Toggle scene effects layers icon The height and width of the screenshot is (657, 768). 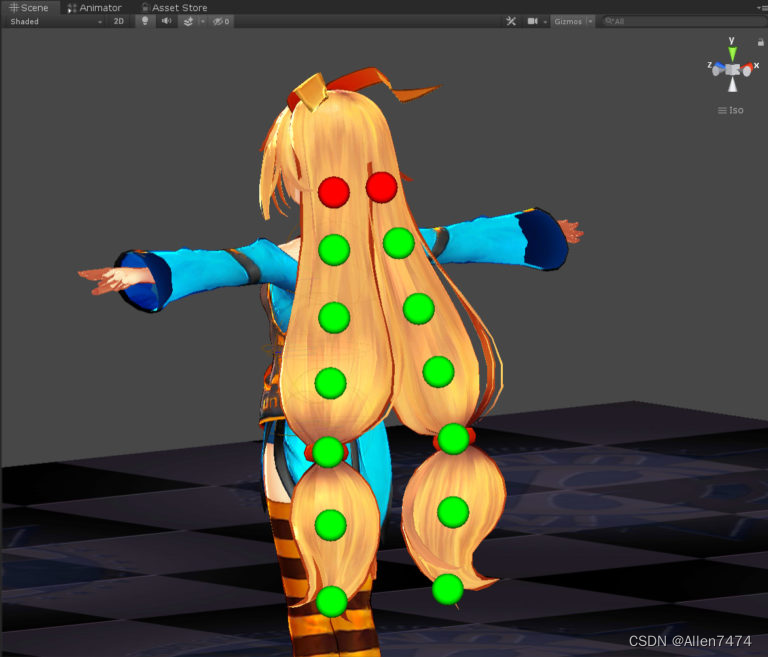coord(188,21)
